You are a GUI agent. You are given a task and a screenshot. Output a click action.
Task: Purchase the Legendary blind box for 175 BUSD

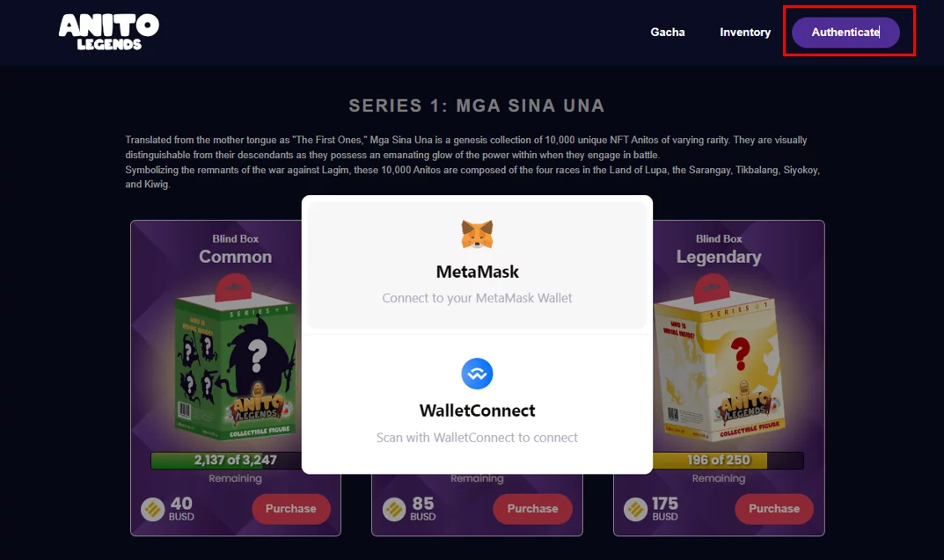[x=773, y=509]
